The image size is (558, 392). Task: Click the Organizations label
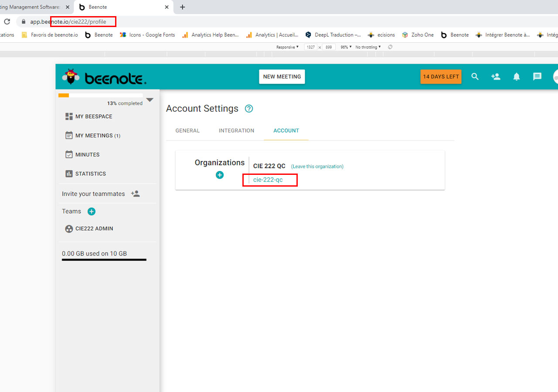[x=220, y=163]
